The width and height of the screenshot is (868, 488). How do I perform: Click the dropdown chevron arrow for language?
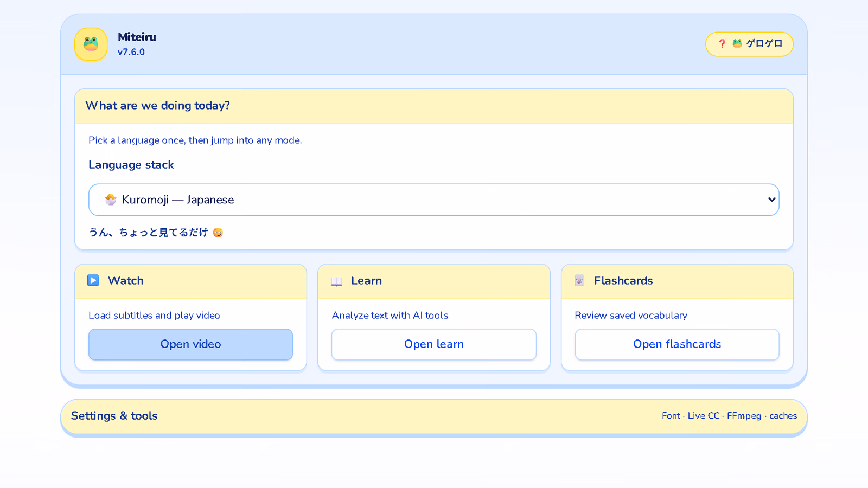(x=771, y=200)
